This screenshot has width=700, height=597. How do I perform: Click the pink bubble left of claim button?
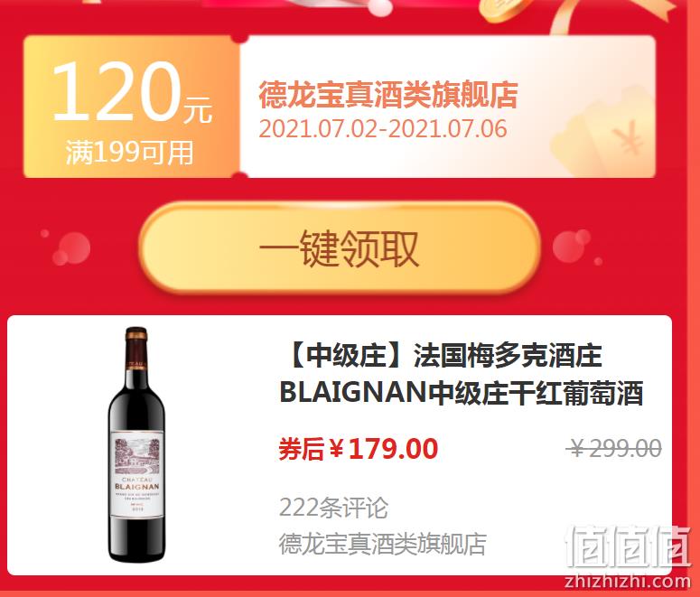71,248
